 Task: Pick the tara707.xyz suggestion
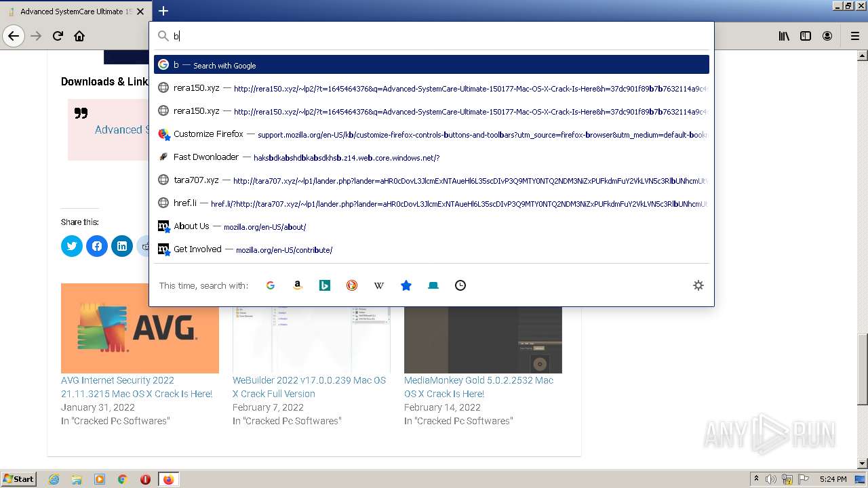click(x=431, y=180)
